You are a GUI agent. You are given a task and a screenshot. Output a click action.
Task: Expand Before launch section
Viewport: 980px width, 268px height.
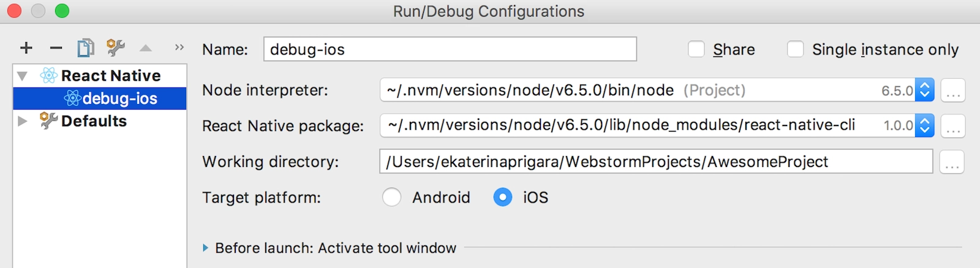206,248
